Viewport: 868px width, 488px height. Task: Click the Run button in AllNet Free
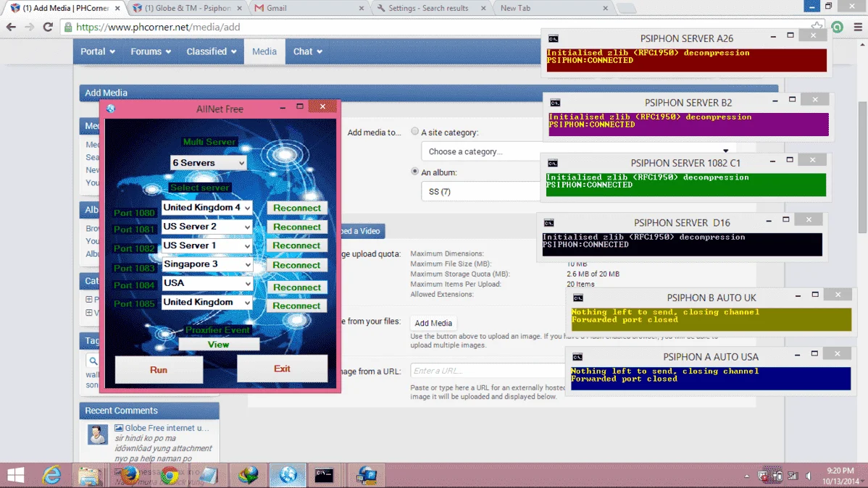[x=159, y=369]
